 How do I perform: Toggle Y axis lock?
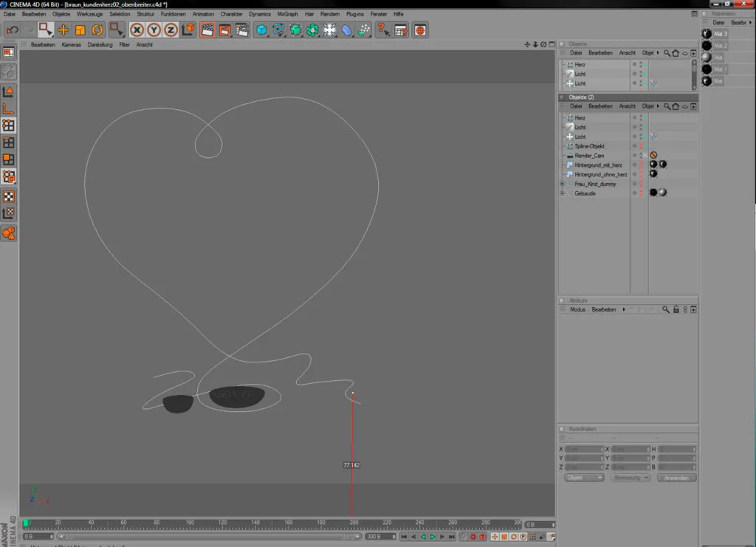coord(154,30)
